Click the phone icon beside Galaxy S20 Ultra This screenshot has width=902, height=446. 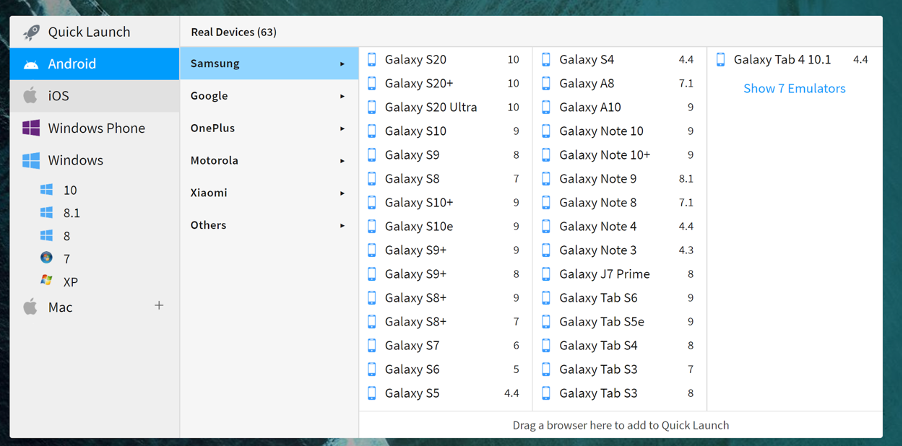372,107
